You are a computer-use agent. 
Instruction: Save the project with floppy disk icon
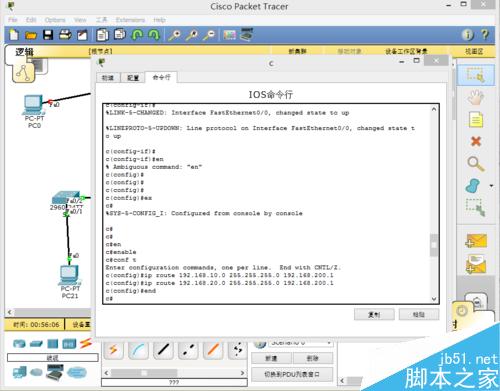tap(48, 35)
